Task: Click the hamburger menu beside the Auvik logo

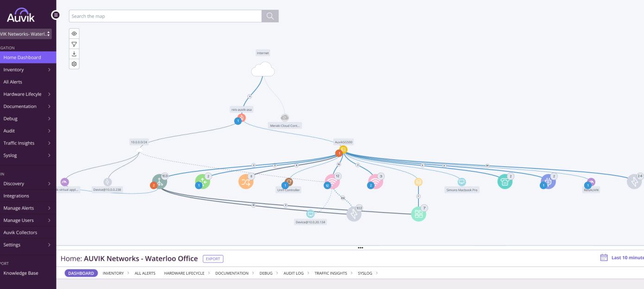Action: point(56,15)
